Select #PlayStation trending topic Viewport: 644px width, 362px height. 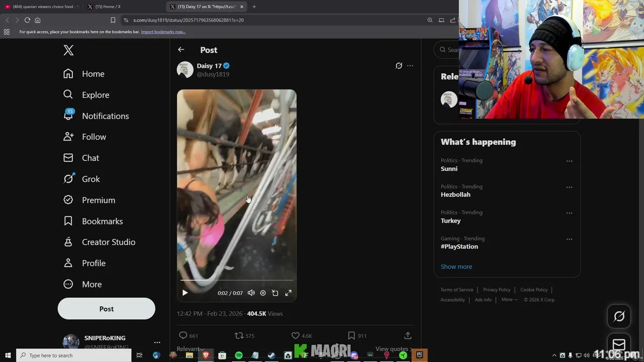[459, 246]
